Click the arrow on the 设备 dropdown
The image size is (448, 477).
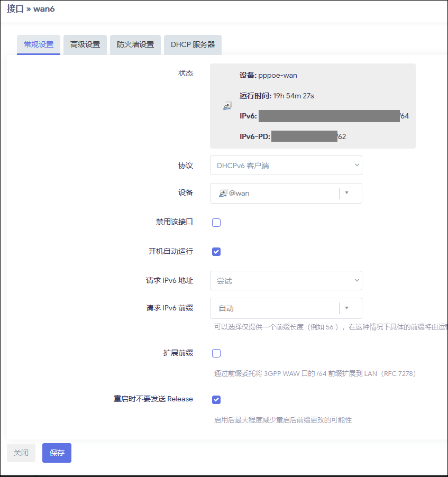click(x=347, y=193)
